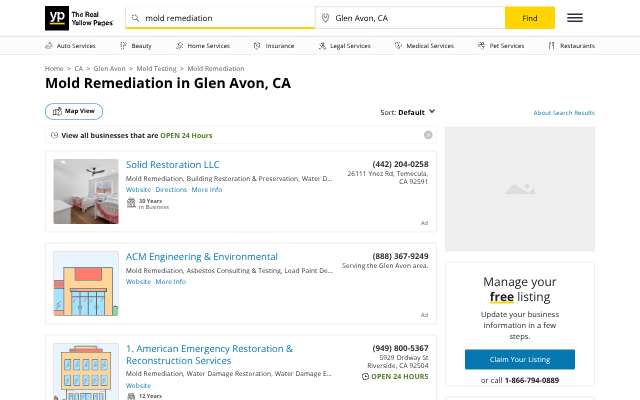Click OPEN 24 Hours link in banner
This screenshot has height=400, width=640.
pos(187,136)
